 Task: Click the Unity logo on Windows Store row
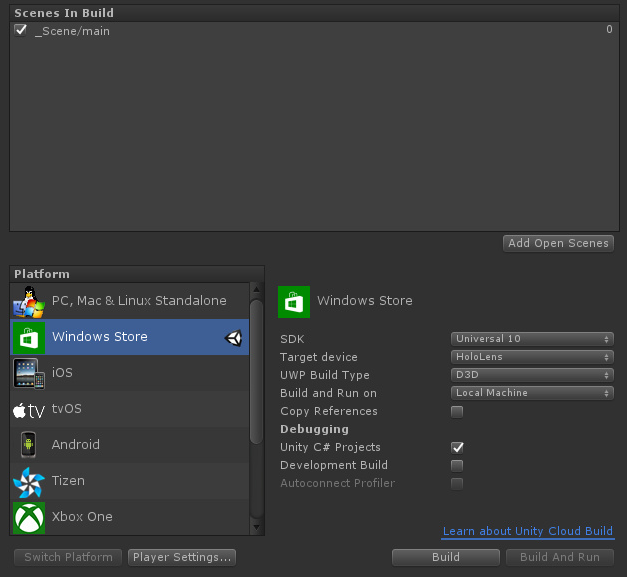(234, 338)
